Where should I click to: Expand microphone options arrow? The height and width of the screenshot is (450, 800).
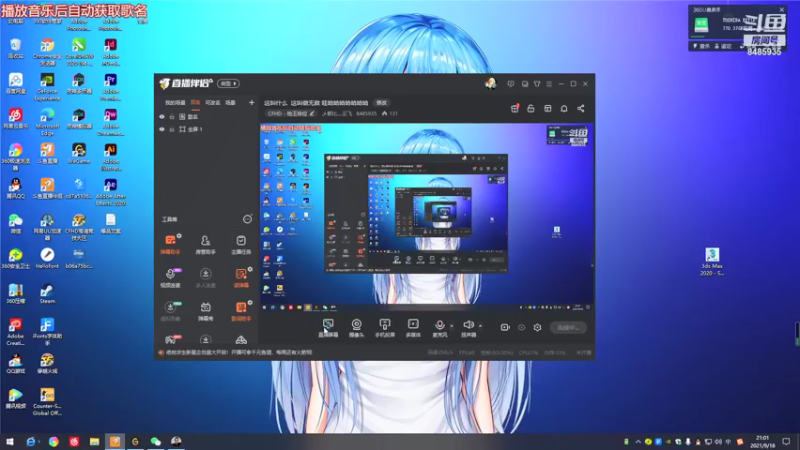pyautogui.click(x=452, y=326)
